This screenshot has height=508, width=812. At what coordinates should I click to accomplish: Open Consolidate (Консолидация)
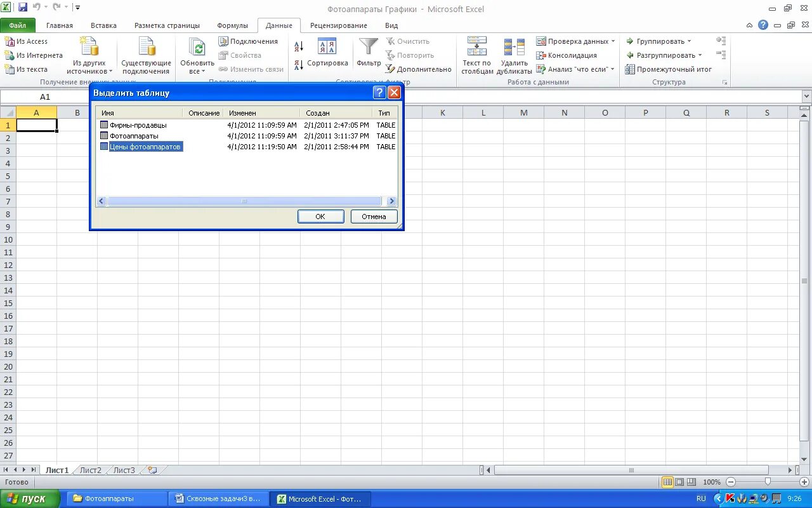coord(566,55)
